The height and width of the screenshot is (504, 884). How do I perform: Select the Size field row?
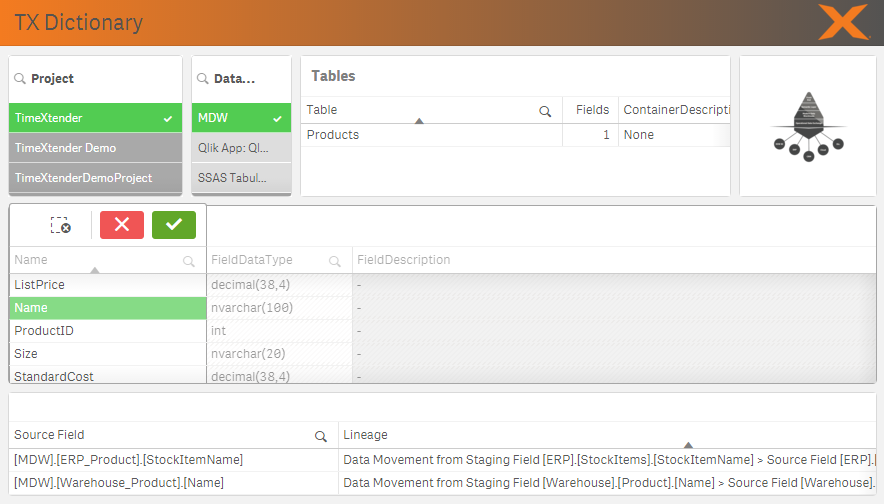(108, 354)
